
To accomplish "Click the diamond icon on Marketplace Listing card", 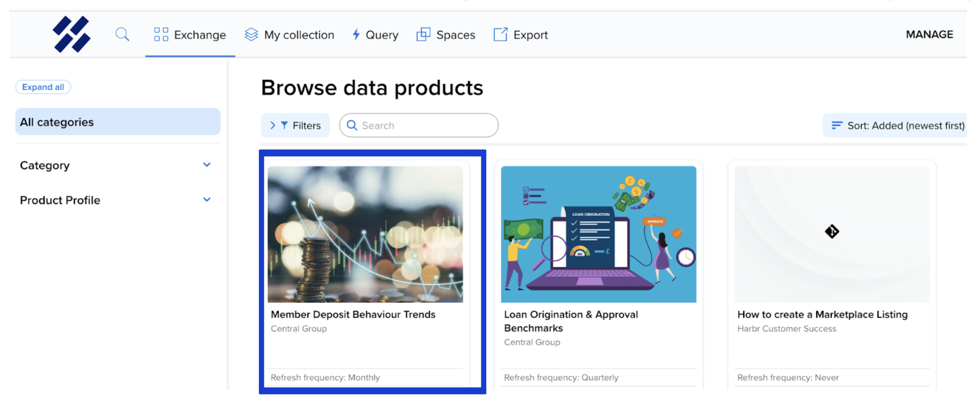I will click(832, 231).
